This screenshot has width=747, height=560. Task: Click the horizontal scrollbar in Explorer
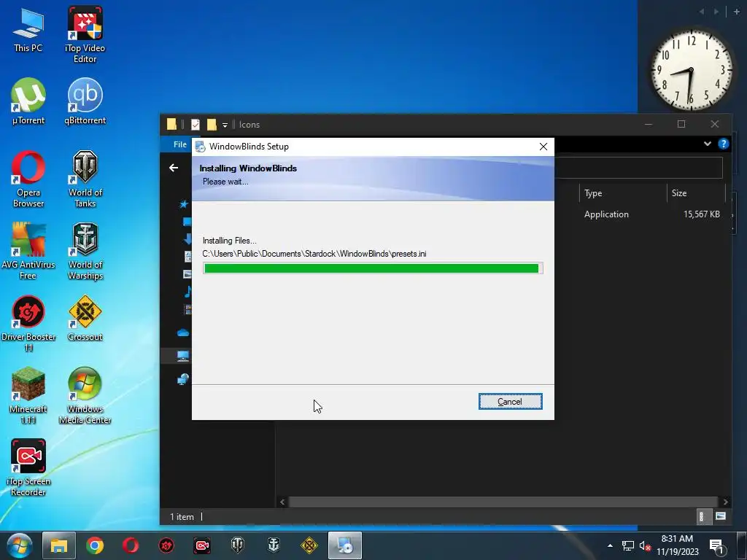pyautogui.click(x=503, y=502)
